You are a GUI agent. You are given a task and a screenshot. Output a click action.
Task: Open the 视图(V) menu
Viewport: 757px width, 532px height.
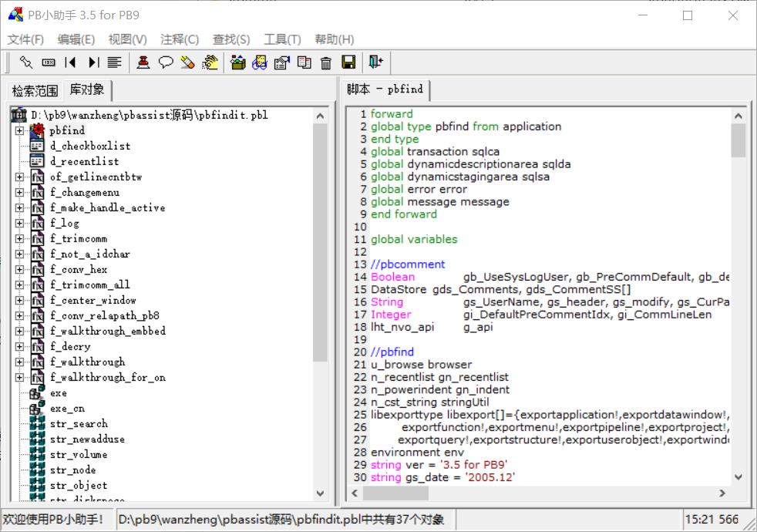(x=127, y=39)
